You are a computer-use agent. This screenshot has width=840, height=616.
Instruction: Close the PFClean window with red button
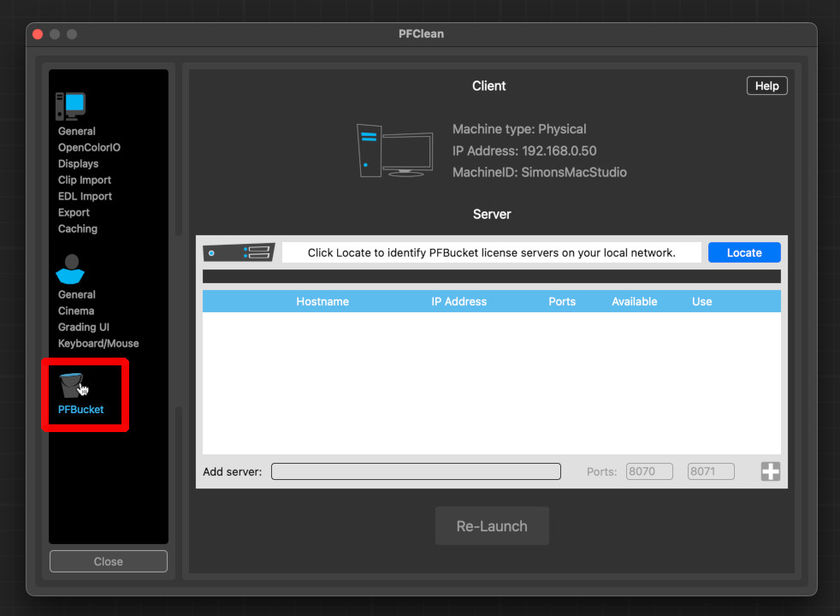coord(38,34)
